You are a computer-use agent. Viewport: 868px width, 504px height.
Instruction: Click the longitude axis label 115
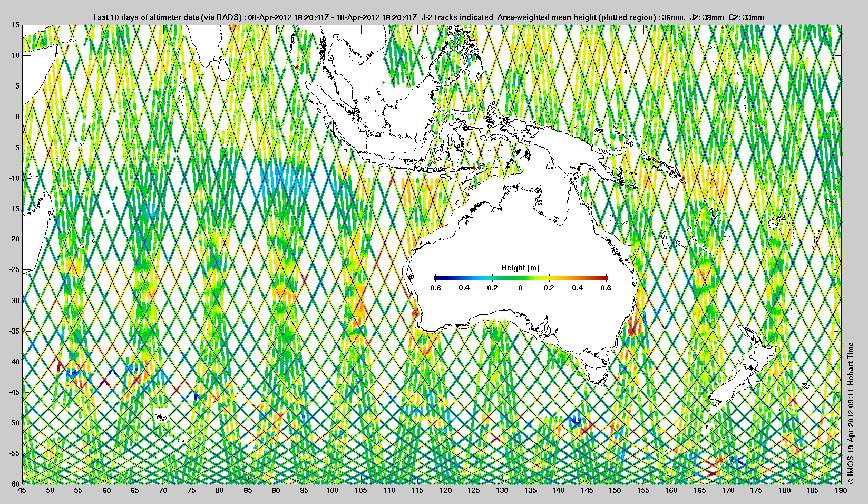coord(417,490)
